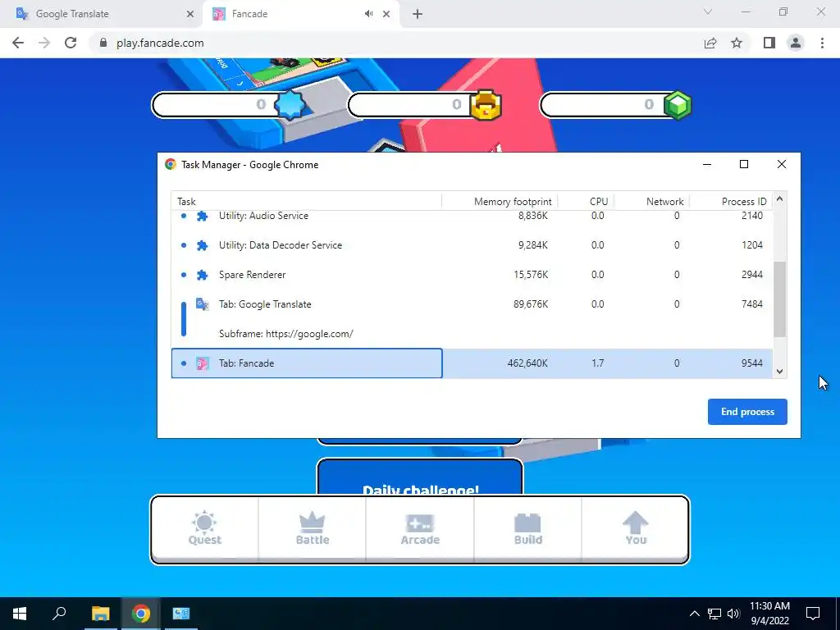840x630 pixels.
Task: Sort by Process ID column
Action: pyautogui.click(x=731, y=202)
